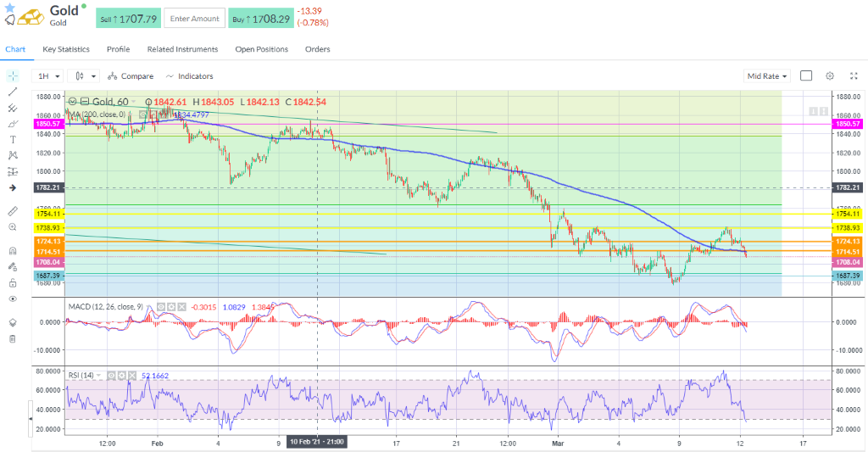Image resolution: width=868 pixels, height=452 pixels.
Task: Select the crosshair cursor tool
Action: click(13, 75)
